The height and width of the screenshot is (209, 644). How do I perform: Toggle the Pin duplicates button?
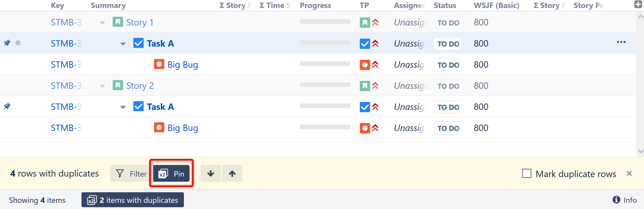tap(172, 174)
